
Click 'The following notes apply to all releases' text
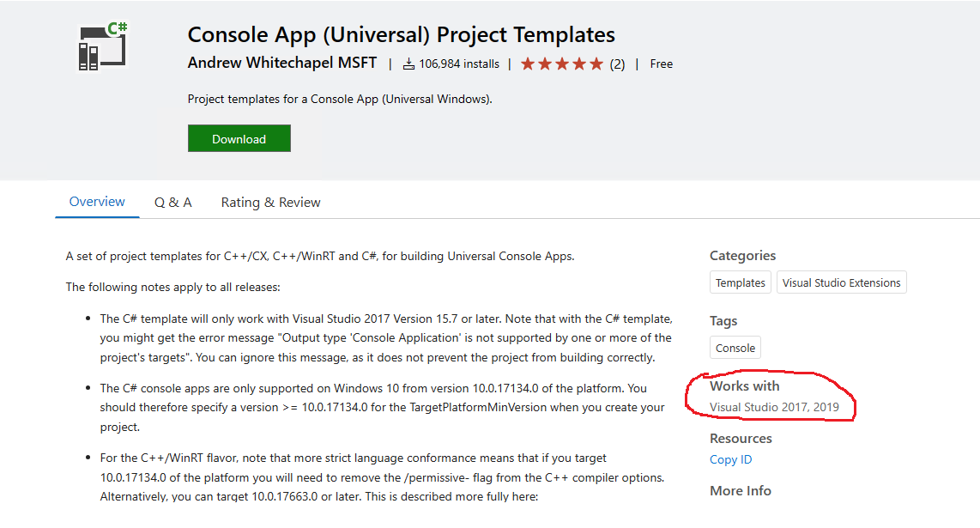click(x=173, y=287)
